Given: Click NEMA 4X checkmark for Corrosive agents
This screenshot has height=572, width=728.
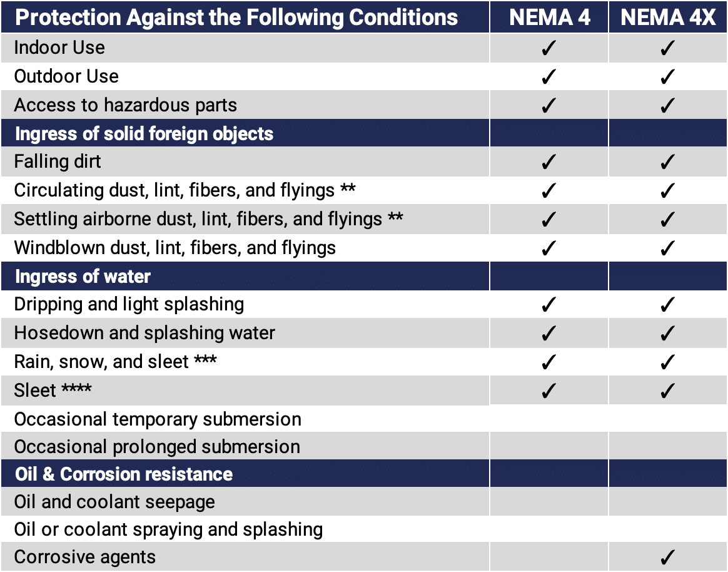Looking at the screenshot, I should pyautogui.click(x=668, y=557).
